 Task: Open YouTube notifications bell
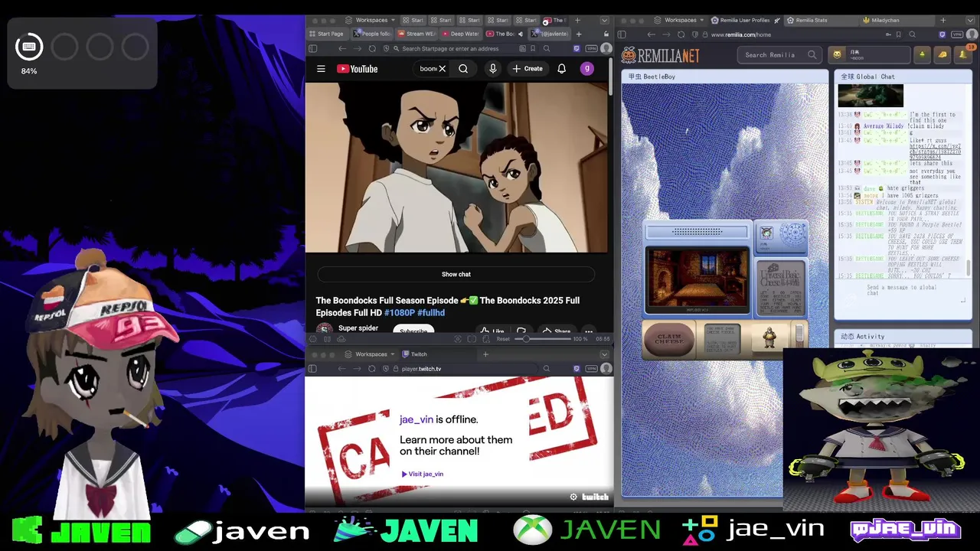pyautogui.click(x=561, y=69)
